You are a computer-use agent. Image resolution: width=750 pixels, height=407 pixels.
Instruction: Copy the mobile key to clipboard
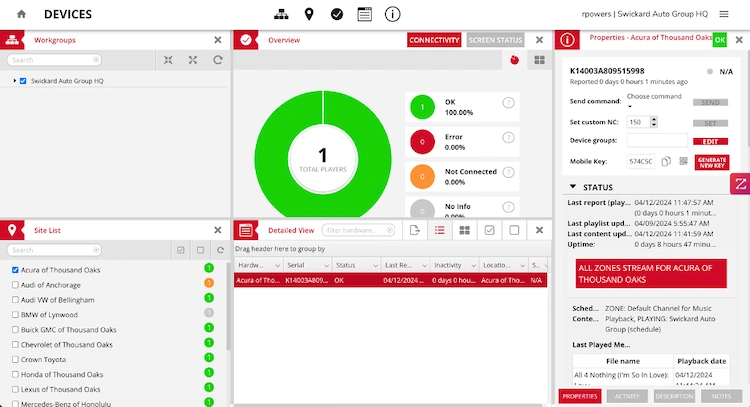[666, 162]
